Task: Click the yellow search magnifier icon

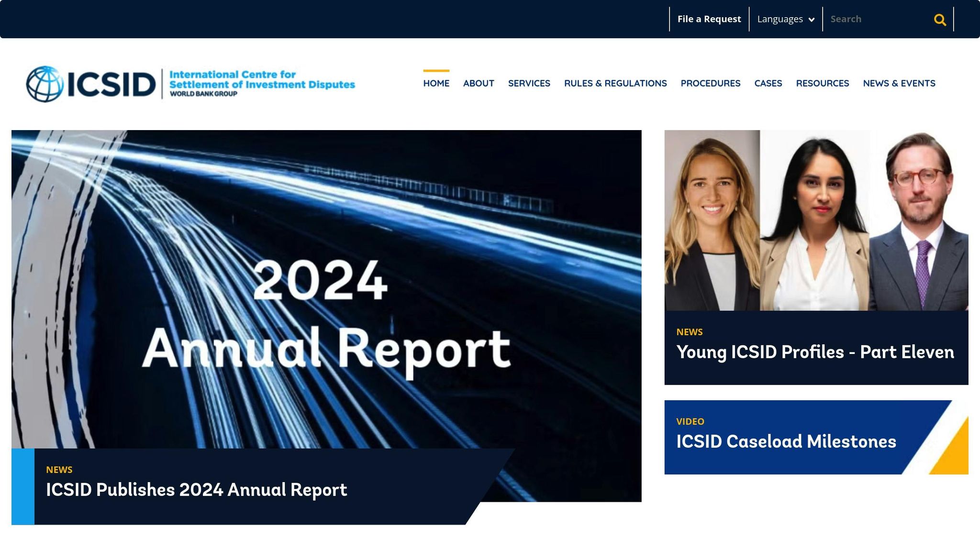Action: (x=940, y=20)
